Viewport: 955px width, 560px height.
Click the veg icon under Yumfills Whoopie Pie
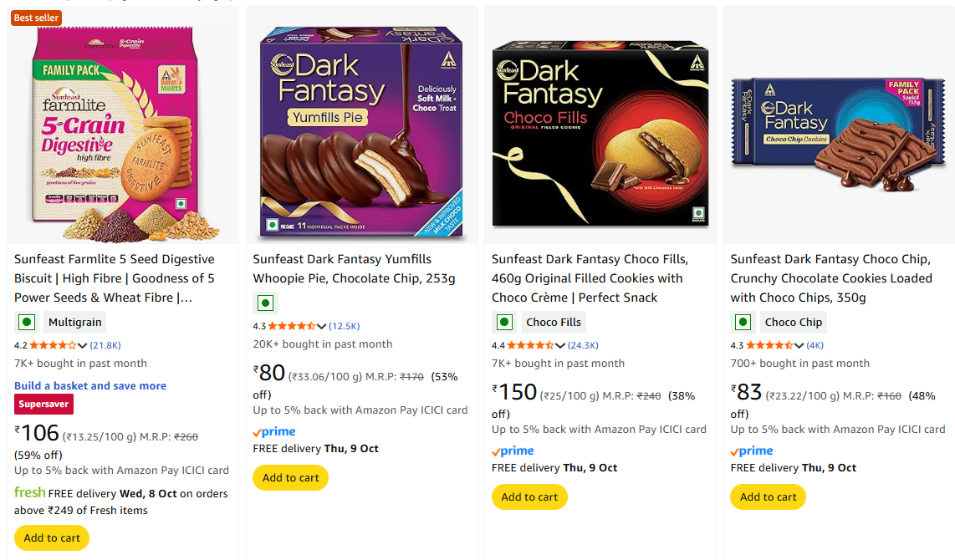pyautogui.click(x=265, y=303)
